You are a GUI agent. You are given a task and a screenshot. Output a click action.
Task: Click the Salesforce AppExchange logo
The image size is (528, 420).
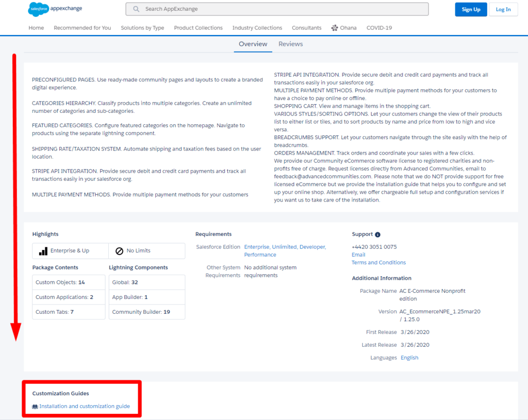55,9
